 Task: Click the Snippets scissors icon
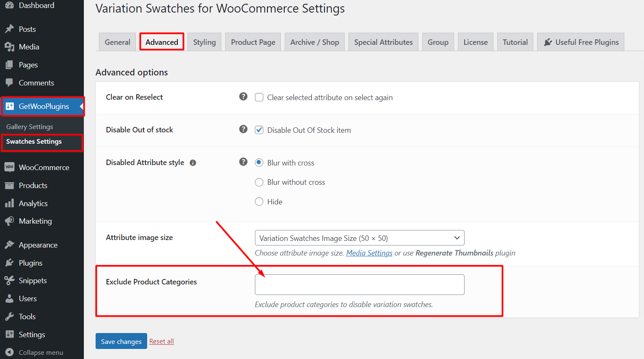pos(9,280)
